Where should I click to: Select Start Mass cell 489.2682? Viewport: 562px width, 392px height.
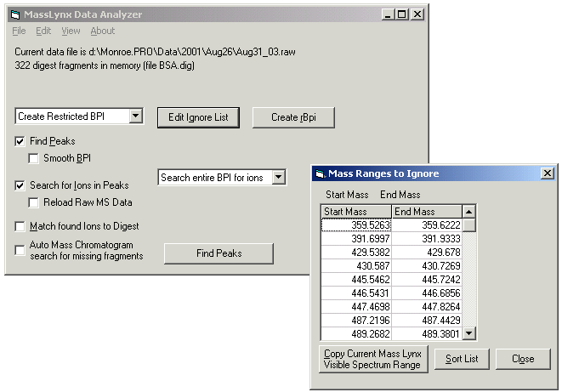[356, 333]
